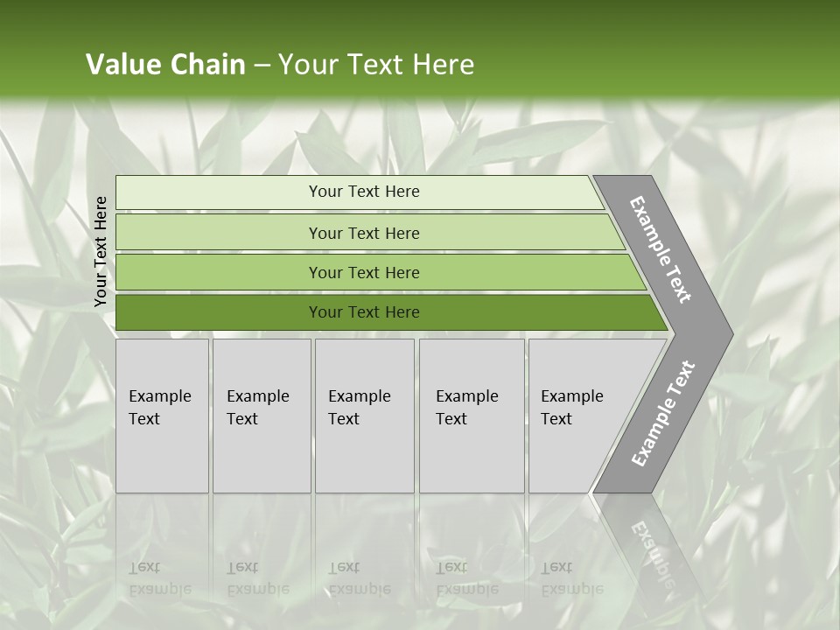
Task: Select the fourth gray 'Example Text' box
Action: pos(472,416)
